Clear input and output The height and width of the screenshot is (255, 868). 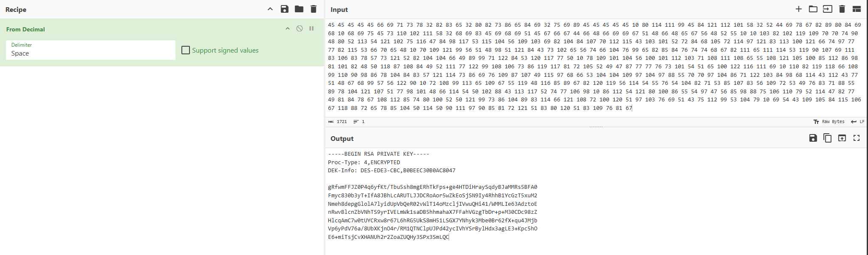click(x=842, y=9)
